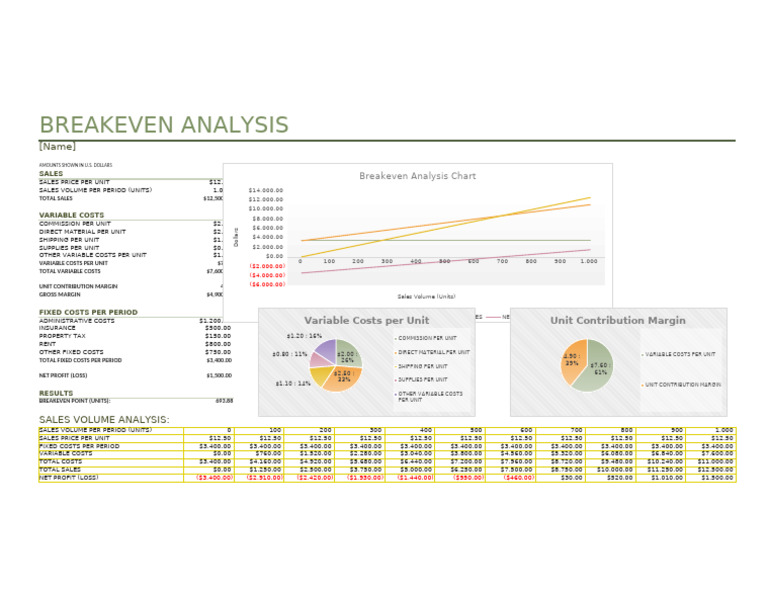The image size is (768, 594).
Task: Select the 'Total Fixed Costs Per Period' label
Action: point(80,360)
